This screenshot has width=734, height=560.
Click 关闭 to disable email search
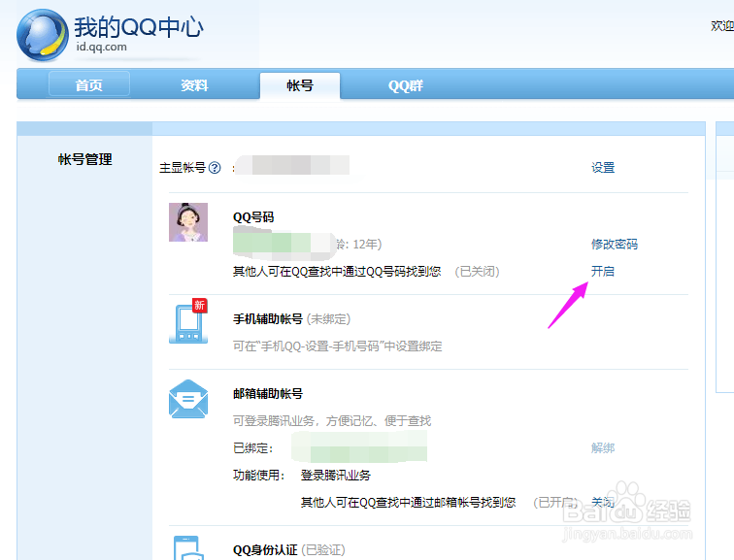[x=603, y=503]
